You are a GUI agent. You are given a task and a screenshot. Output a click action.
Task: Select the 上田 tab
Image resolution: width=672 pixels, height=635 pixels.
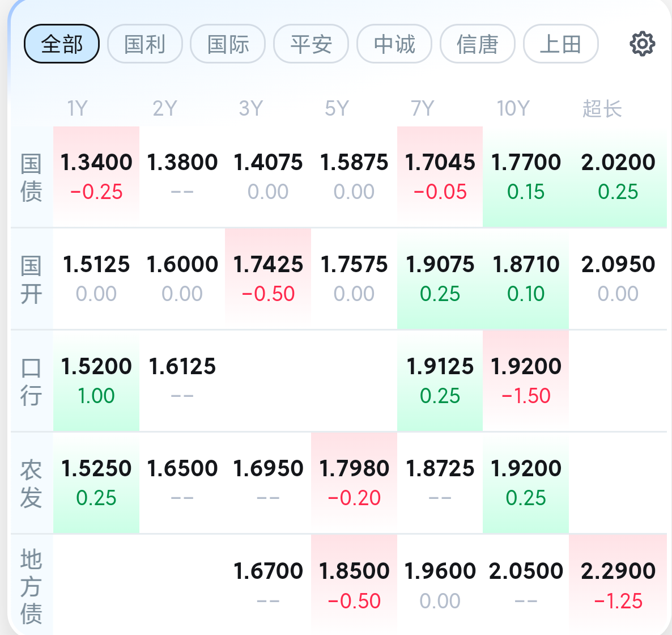[560, 44]
